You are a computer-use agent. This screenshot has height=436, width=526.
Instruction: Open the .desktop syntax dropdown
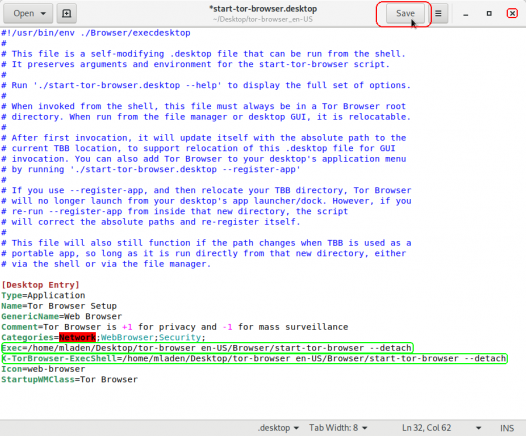278,428
